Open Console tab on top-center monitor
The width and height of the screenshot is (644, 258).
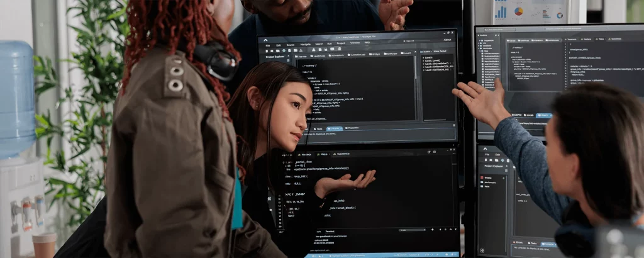click(335, 128)
